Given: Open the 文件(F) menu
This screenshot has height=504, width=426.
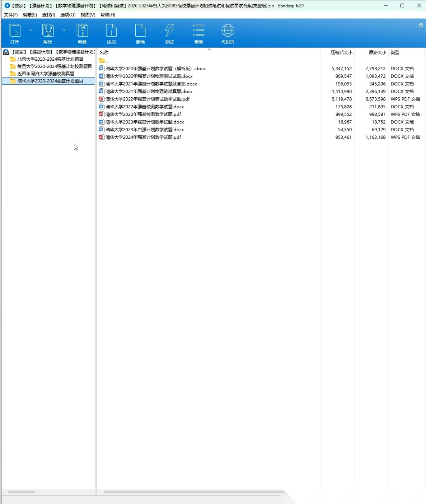Looking at the screenshot, I should pos(11,15).
